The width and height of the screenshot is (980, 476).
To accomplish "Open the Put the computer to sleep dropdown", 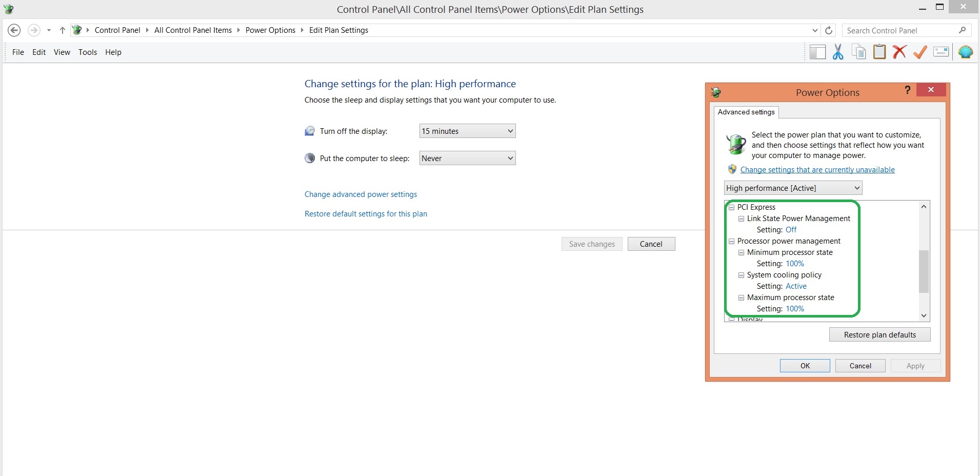I will click(467, 158).
